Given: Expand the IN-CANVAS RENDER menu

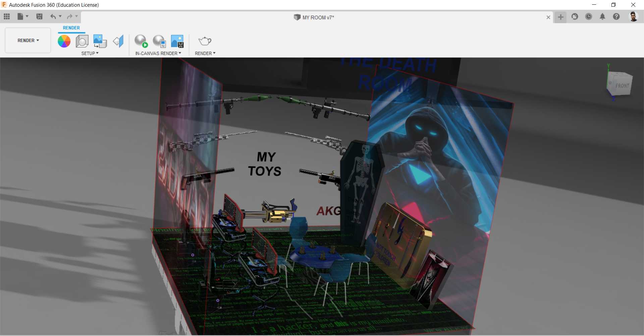Looking at the screenshot, I should point(158,53).
